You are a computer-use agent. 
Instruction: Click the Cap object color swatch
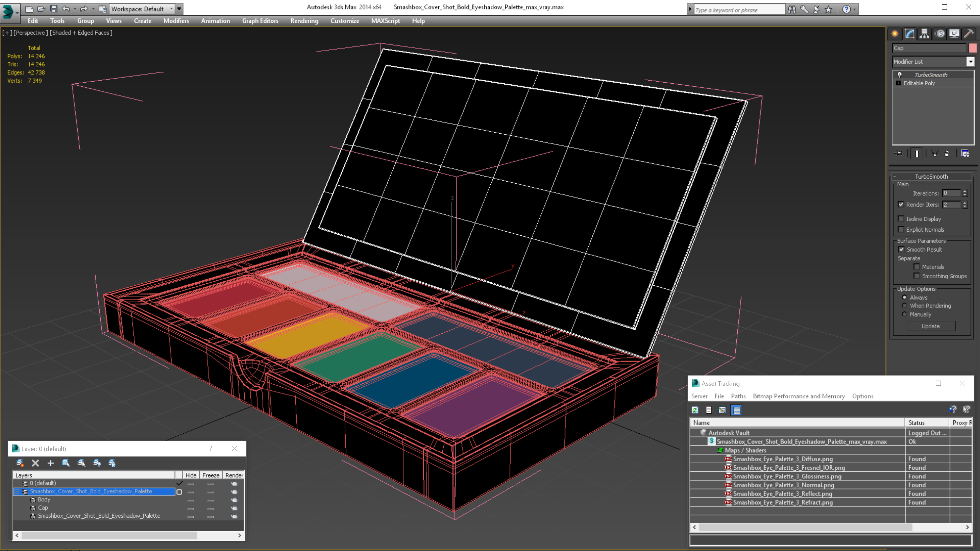point(973,48)
